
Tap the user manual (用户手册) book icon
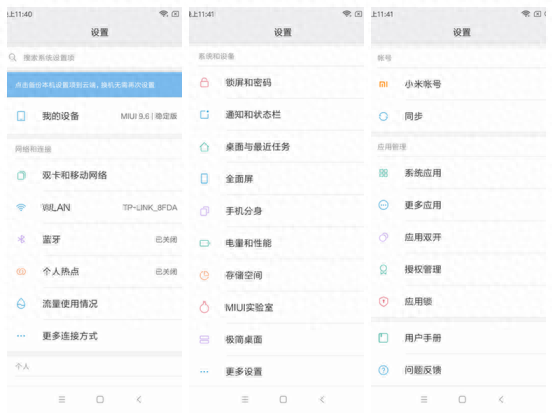[383, 338]
